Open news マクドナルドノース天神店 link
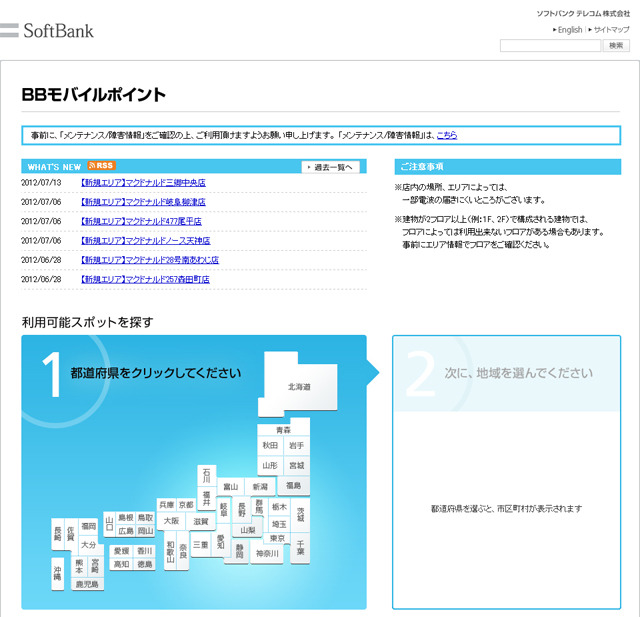 [x=146, y=240]
